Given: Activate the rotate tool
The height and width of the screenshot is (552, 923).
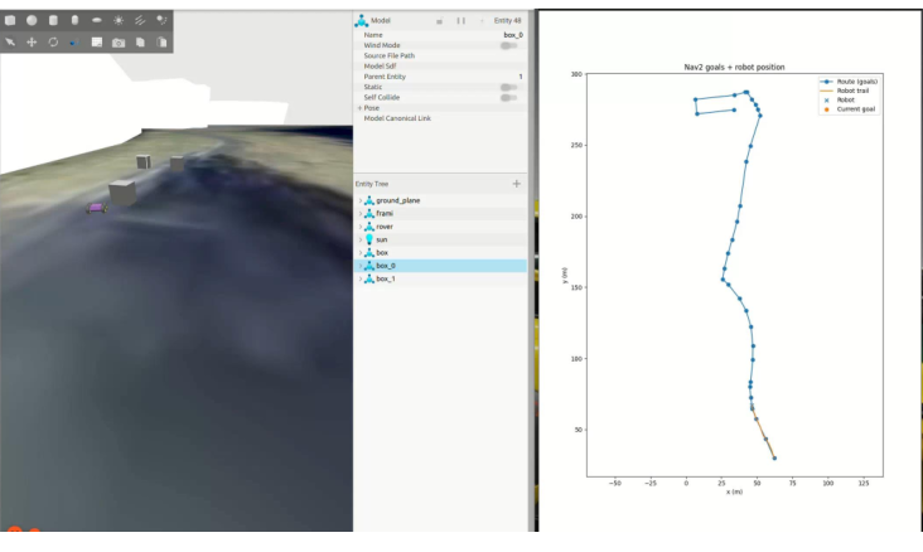Looking at the screenshot, I should (x=53, y=42).
